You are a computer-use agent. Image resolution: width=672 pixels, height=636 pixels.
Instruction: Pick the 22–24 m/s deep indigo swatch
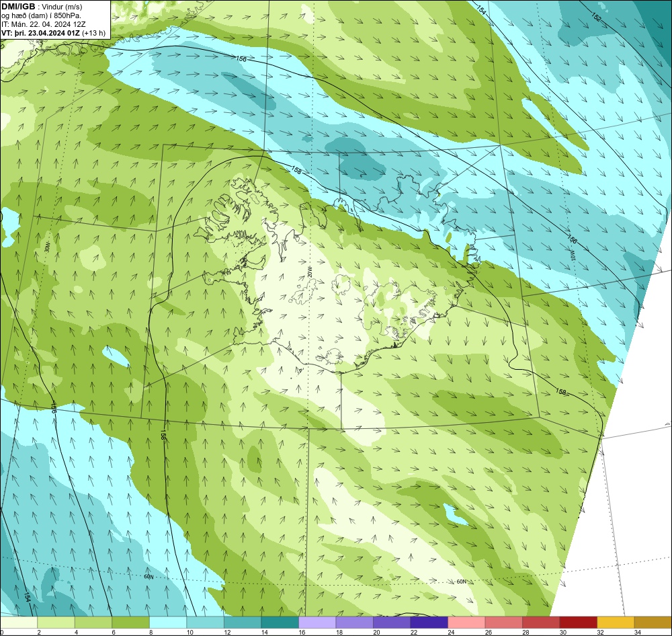click(429, 622)
